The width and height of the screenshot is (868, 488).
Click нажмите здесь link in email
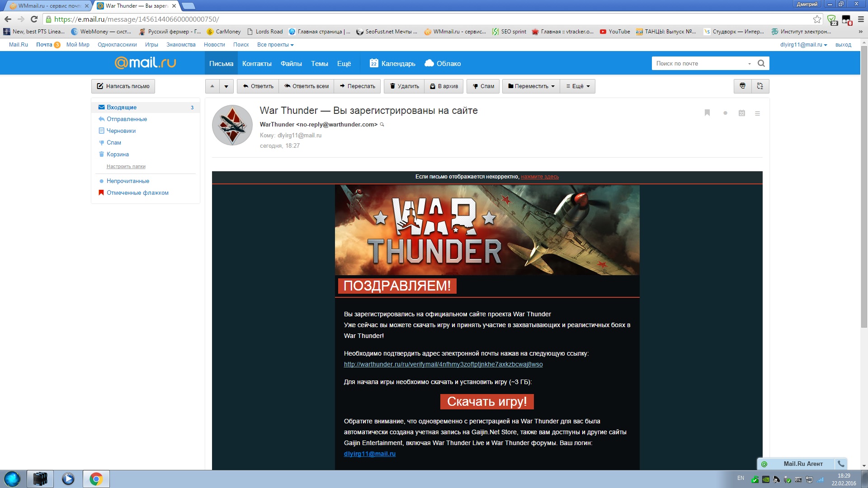coord(539,177)
